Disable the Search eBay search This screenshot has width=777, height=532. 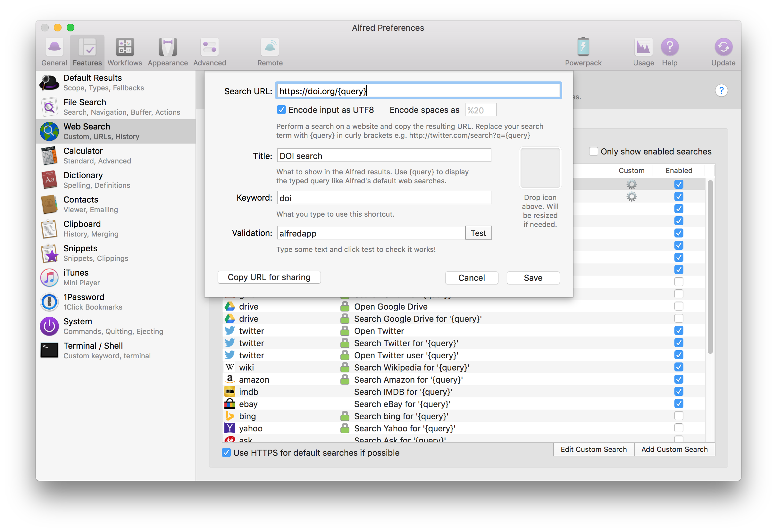point(678,404)
